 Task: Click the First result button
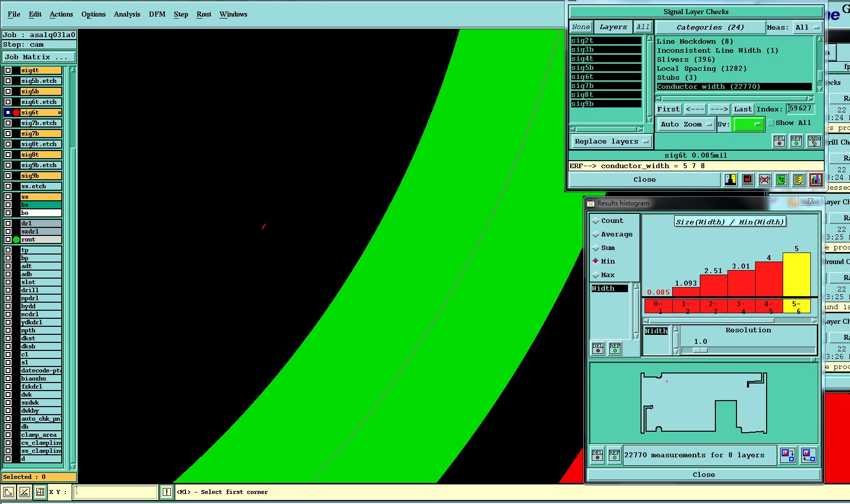coord(668,109)
